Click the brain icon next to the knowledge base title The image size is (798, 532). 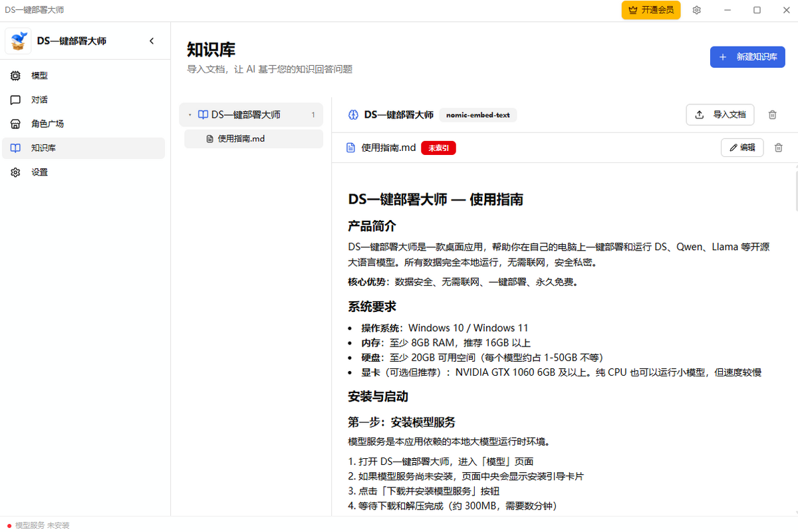click(353, 114)
